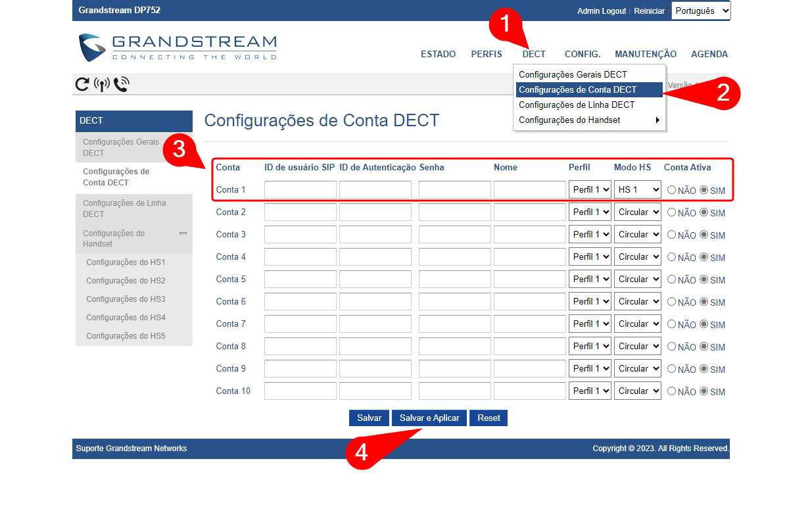Click the antenna signal icon

102,84
